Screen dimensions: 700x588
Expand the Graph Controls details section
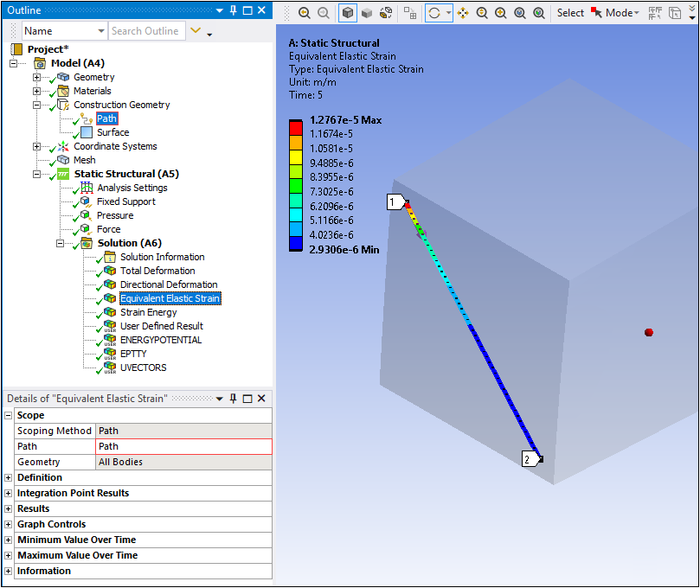[9, 524]
